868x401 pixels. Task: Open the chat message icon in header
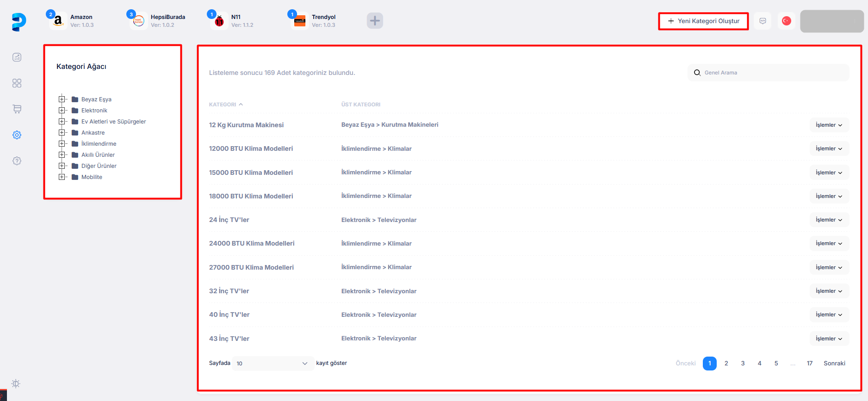point(763,21)
